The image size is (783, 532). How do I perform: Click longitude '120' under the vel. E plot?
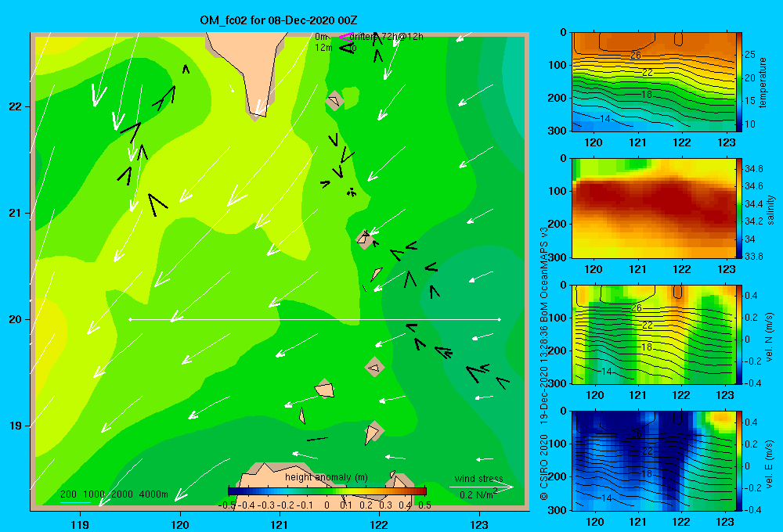[x=595, y=522]
